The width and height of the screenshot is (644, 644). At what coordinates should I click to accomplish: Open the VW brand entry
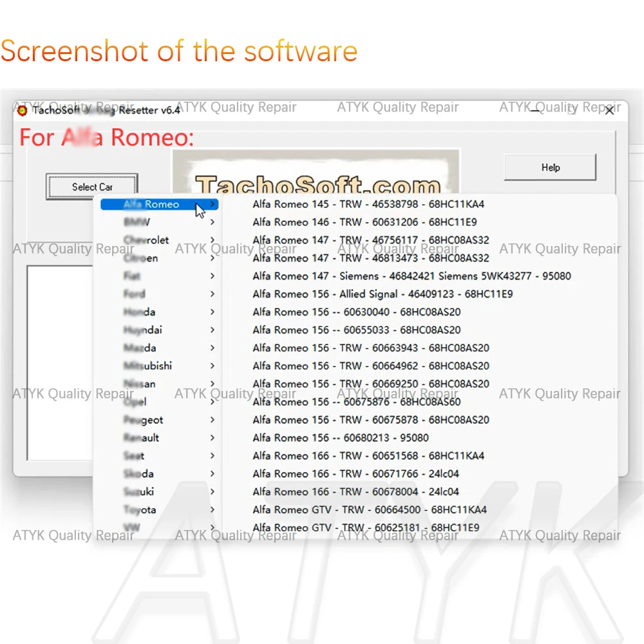159,527
